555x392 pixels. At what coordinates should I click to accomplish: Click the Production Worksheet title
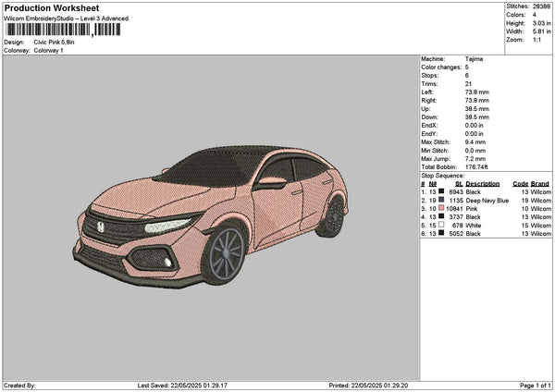tap(52, 8)
